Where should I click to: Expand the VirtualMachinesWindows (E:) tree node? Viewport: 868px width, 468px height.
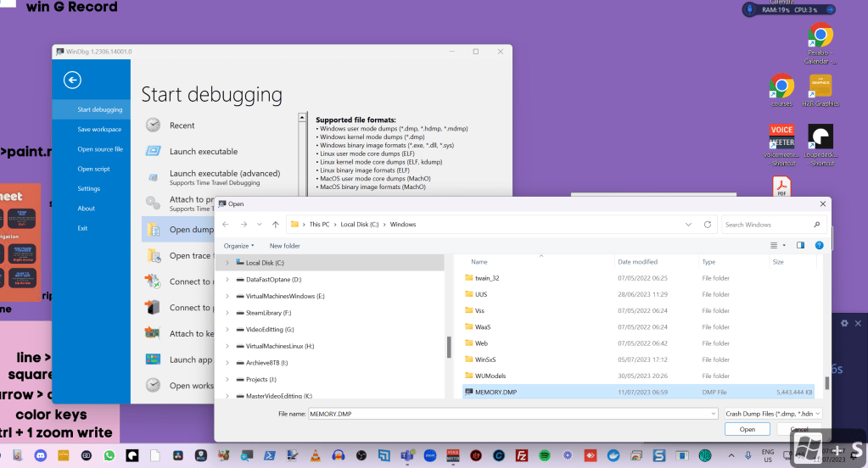pos(227,296)
